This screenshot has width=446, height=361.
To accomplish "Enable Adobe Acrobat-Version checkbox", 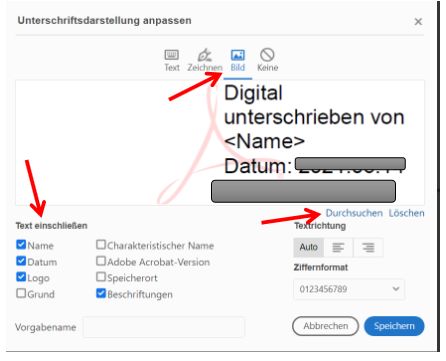I will (x=101, y=261).
